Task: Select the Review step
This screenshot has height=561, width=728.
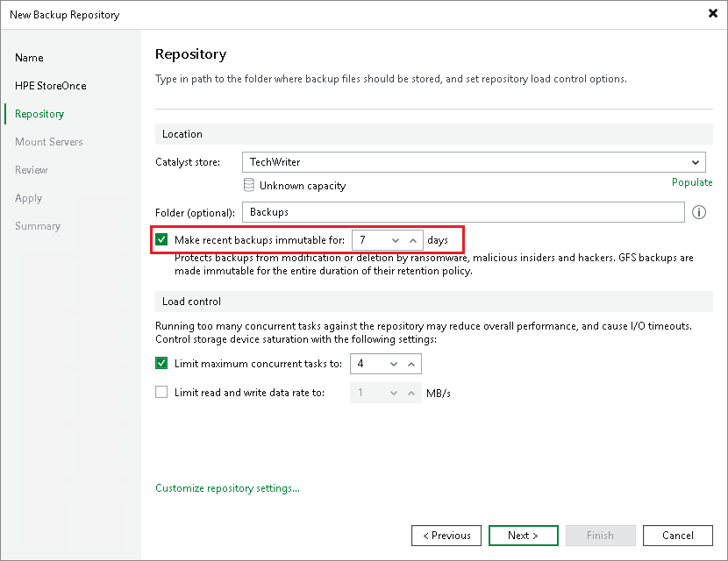Action: pos(31,170)
